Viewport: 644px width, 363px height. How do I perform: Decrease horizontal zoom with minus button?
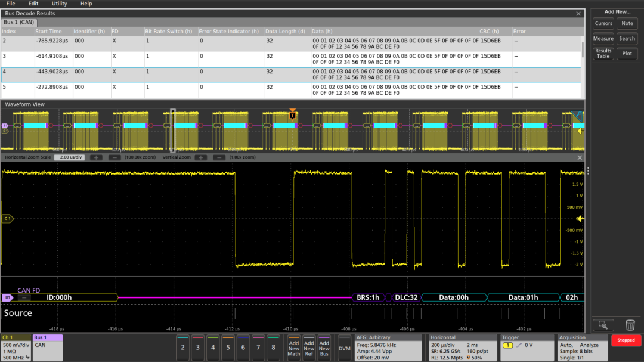point(114,157)
